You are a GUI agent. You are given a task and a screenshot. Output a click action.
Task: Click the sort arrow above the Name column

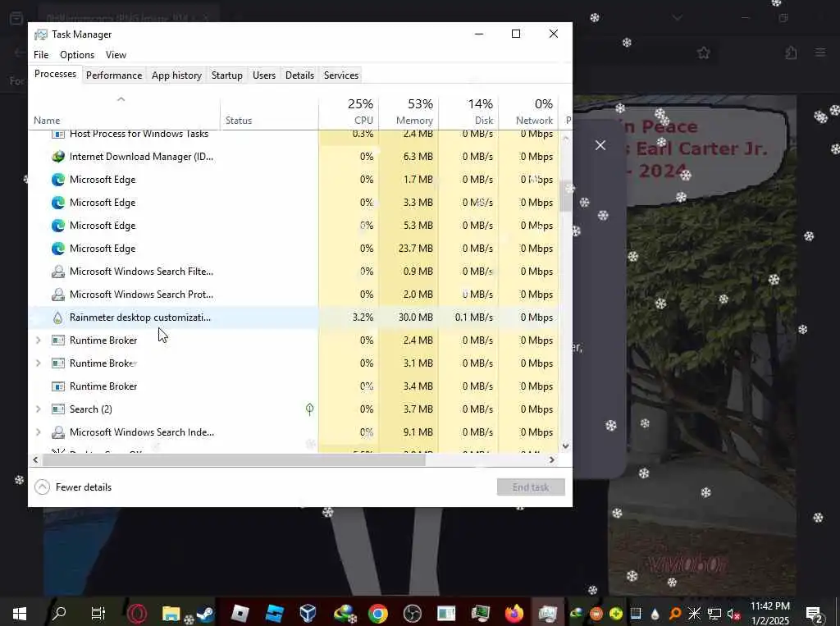(121, 99)
